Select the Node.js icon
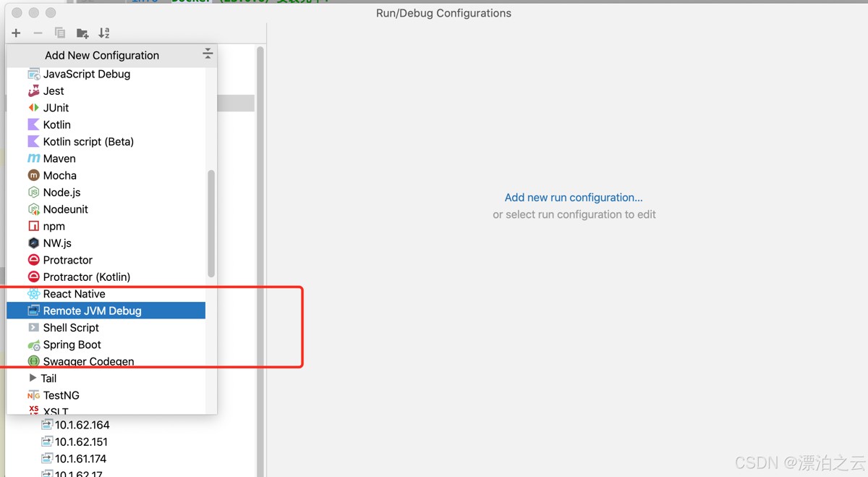This screenshot has height=477, width=868. 33,193
